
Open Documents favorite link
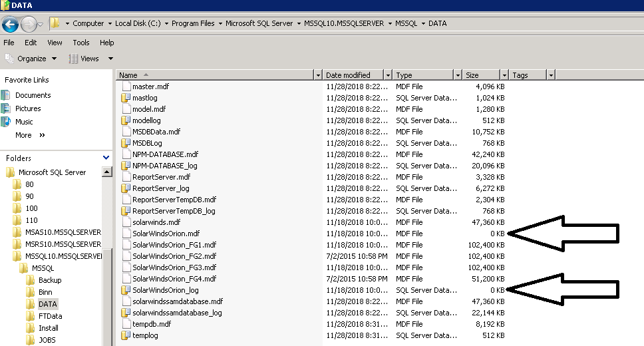(33, 95)
